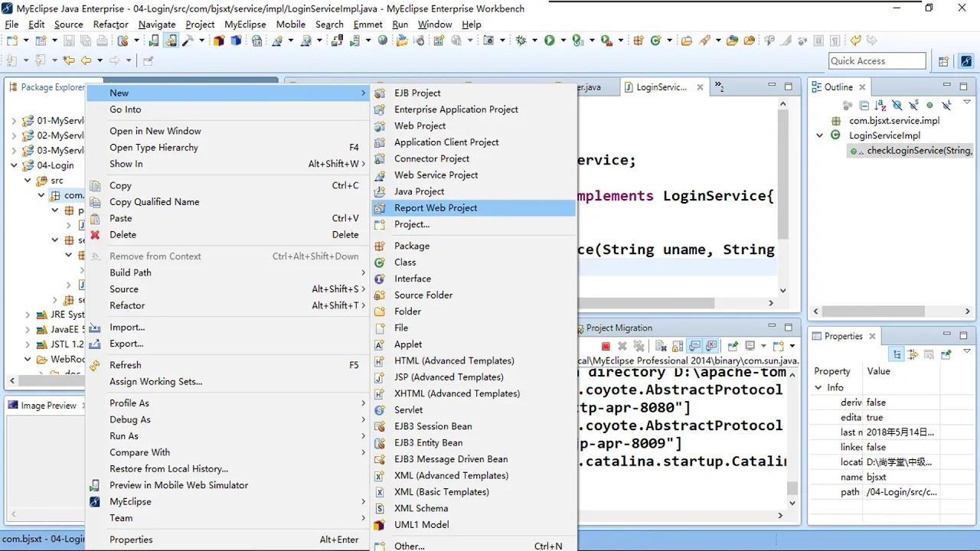Click the Debug bug toolbar icon
Image resolution: width=980 pixels, height=551 pixels.
(x=521, y=41)
